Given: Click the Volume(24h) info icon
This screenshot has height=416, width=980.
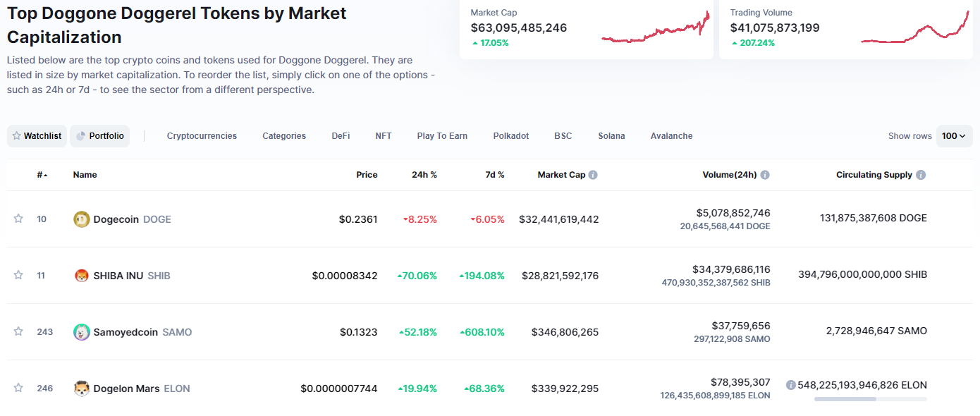Looking at the screenshot, I should click(765, 175).
